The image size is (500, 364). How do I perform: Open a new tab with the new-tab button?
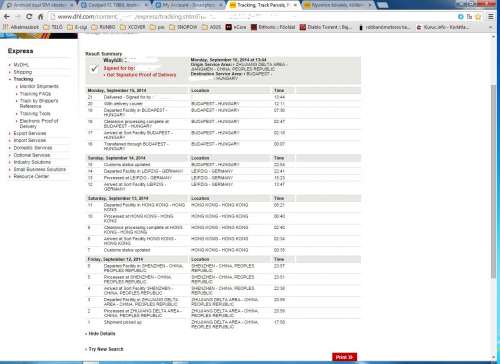[x=382, y=5]
